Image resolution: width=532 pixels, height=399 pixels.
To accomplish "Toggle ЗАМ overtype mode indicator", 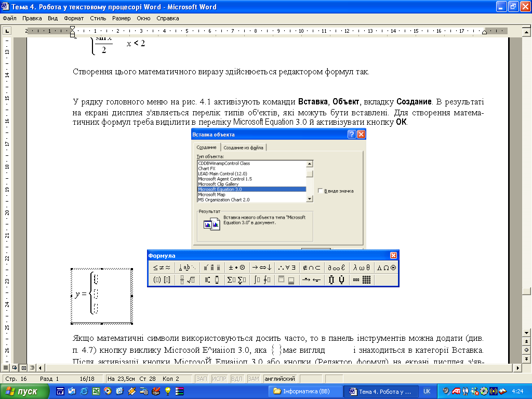I will point(254,379).
